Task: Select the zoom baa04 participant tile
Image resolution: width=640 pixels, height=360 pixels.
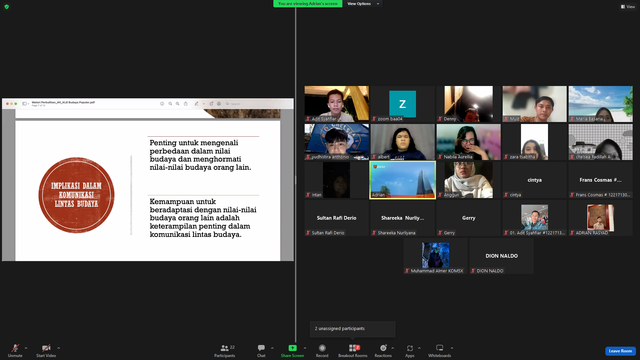Action: 402,104
